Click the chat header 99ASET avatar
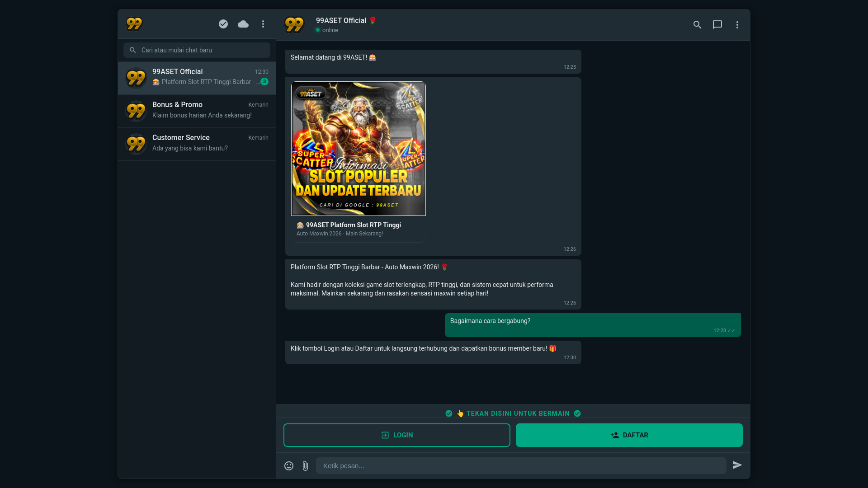 pos(294,25)
